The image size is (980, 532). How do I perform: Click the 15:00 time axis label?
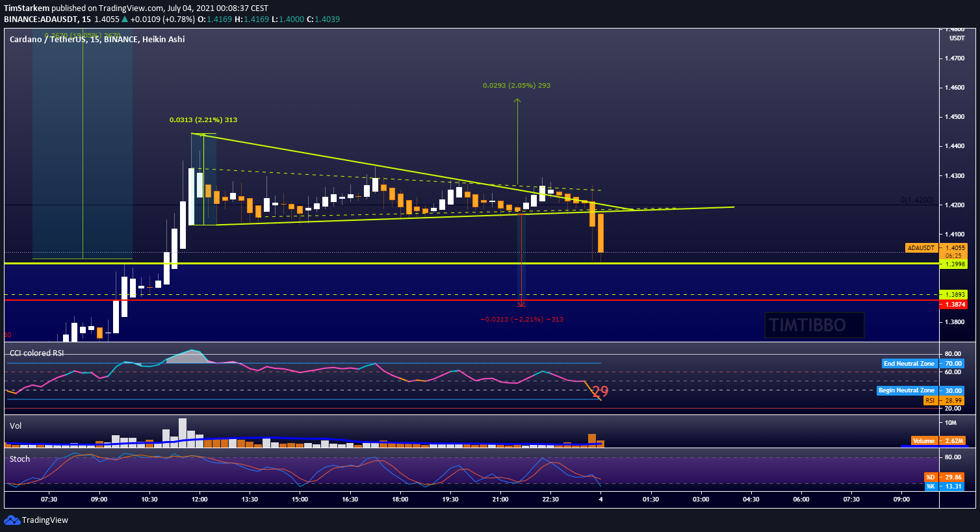pyautogui.click(x=300, y=500)
